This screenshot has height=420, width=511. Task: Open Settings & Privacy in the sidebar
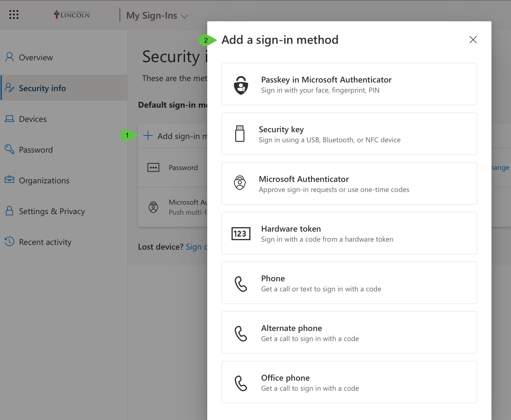coord(64,211)
